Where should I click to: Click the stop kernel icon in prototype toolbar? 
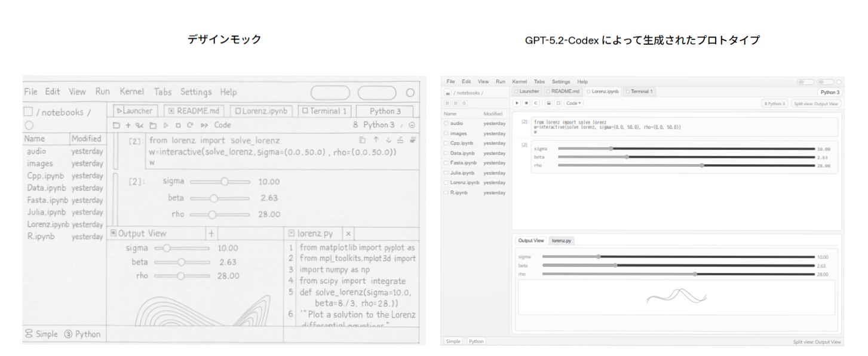(x=526, y=103)
